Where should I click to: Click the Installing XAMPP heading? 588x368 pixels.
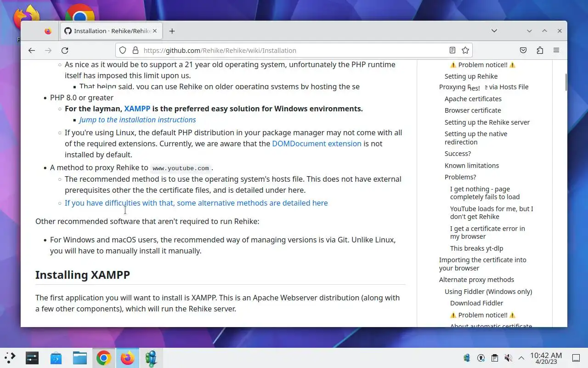83,275
